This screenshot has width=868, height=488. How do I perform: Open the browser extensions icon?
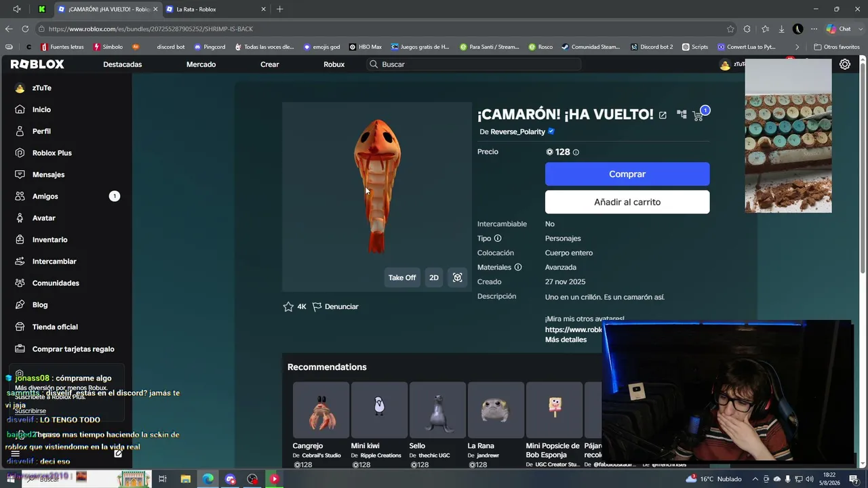point(747,29)
